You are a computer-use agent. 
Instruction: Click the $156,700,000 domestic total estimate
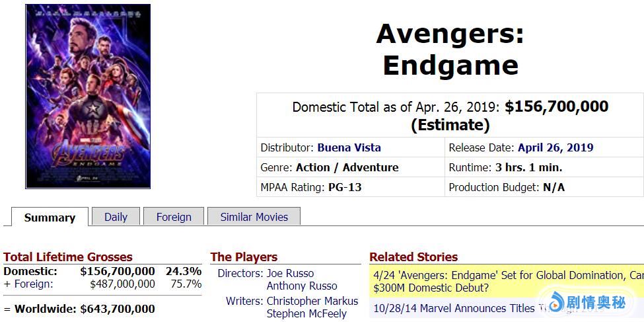[556, 107]
